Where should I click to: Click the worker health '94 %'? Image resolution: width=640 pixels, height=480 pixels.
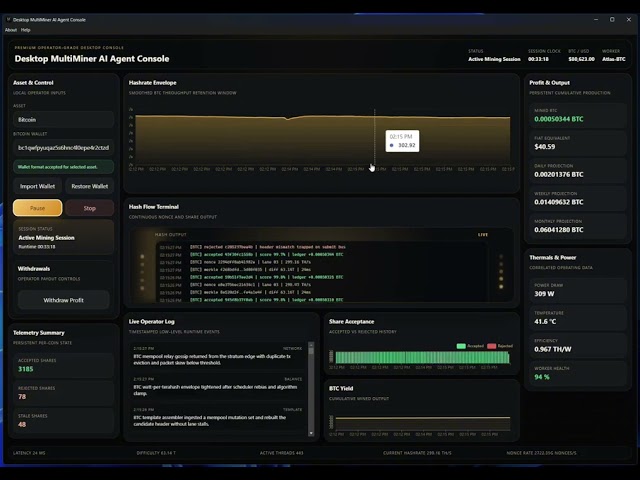(542, 377)
